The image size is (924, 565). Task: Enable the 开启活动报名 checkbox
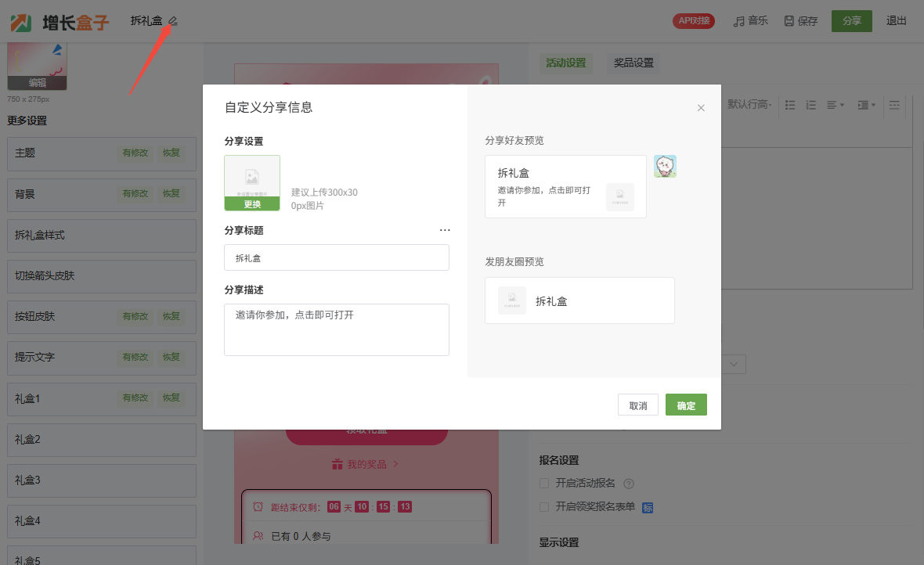(x=544, y=484)
